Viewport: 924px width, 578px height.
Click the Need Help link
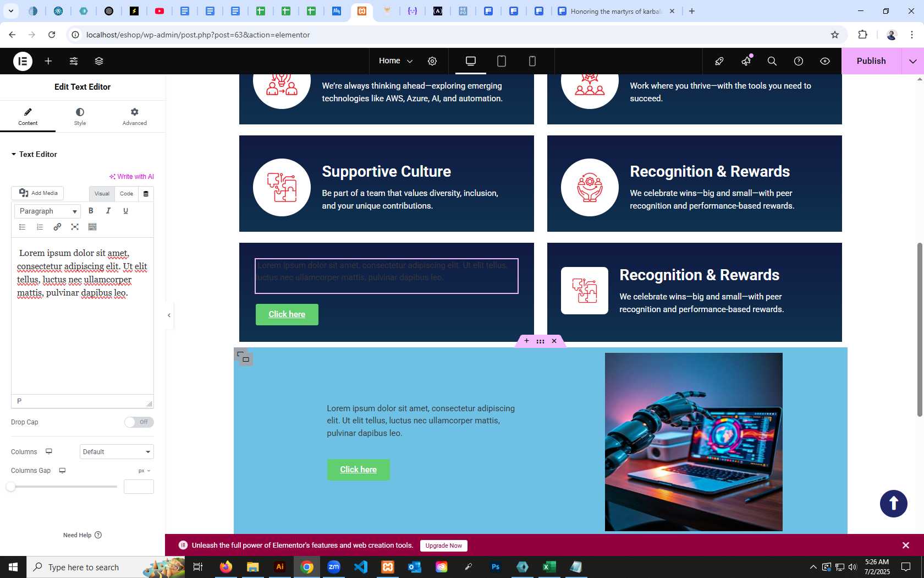[82, 535]
